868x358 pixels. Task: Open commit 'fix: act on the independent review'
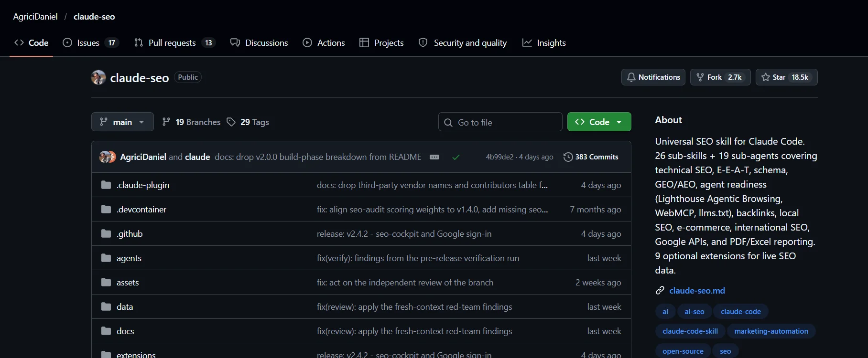point(405,283)
